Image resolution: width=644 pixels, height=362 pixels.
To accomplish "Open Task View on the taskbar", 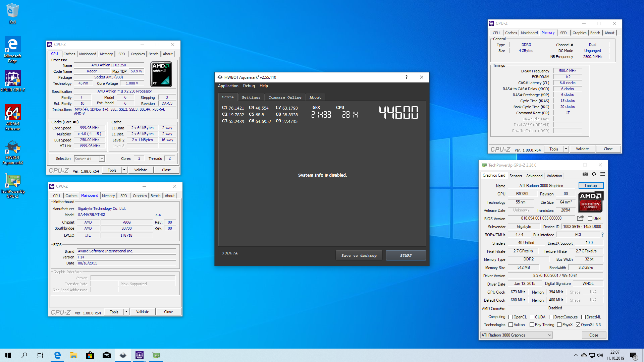I will (x=40, y=355).
